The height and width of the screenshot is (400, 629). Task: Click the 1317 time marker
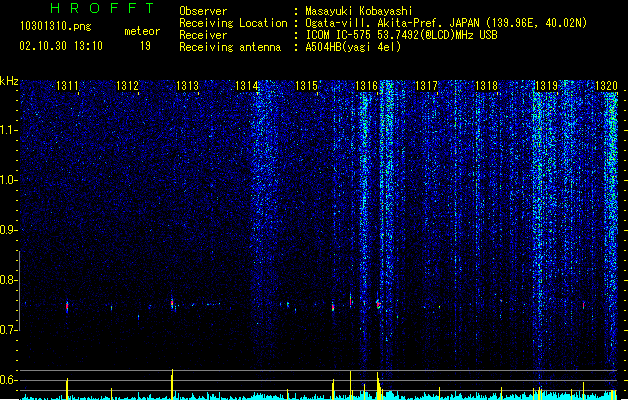point(426,86)
